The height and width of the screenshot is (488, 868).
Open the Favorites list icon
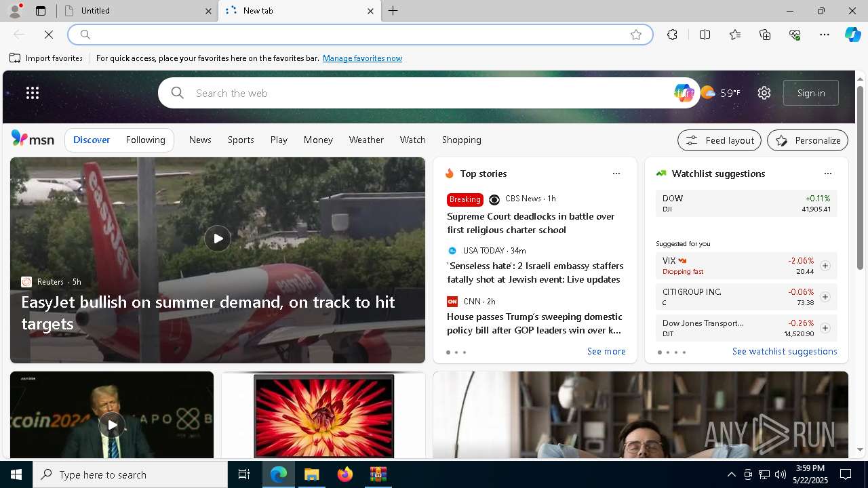coord(735,35)
